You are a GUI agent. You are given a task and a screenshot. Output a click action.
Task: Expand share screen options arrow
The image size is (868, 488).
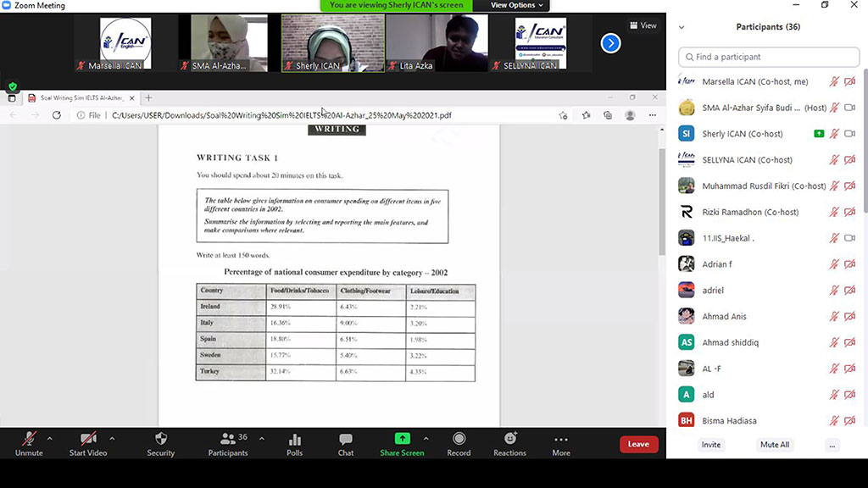[426, 439]
